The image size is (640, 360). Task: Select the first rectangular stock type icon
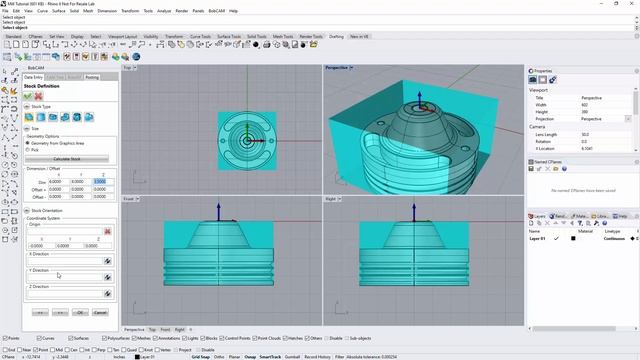[29, 117]
